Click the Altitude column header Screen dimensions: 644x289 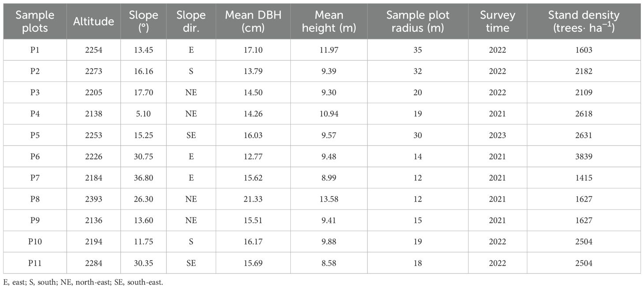94,21
